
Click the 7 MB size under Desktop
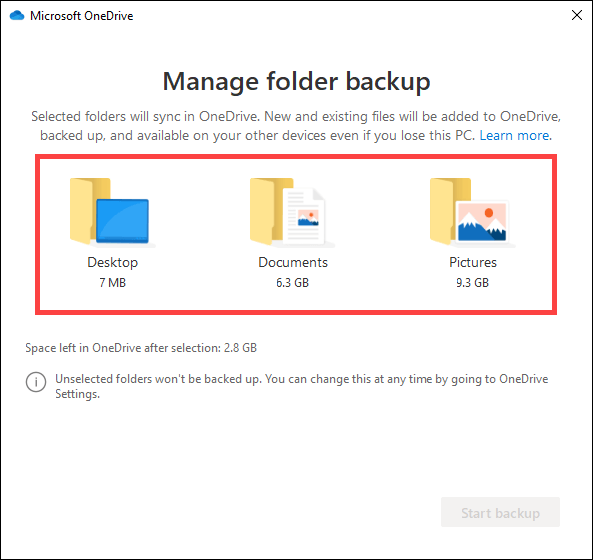[x=112, y=283]
